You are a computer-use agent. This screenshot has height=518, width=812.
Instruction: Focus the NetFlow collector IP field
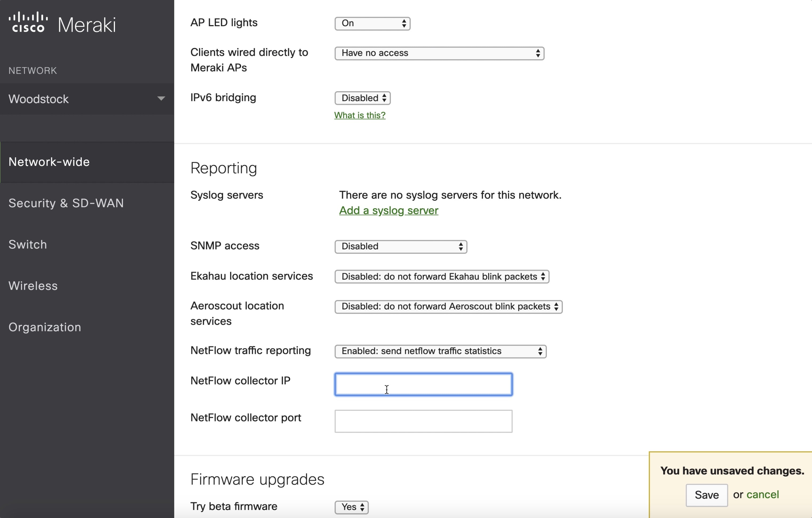click(x=424, y=384)
